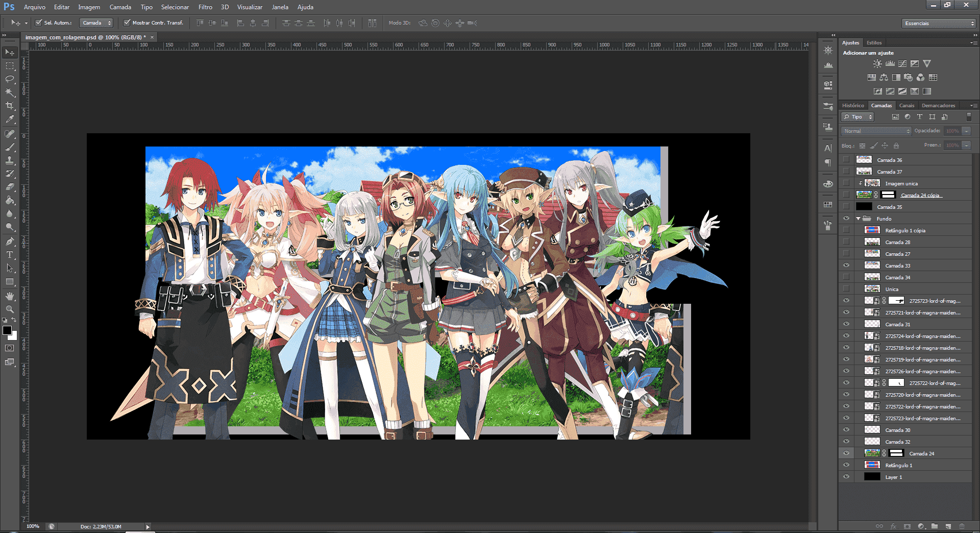980x533 pixels.
Task: Hide the Camada 24 layer
Action: [846, 453]
